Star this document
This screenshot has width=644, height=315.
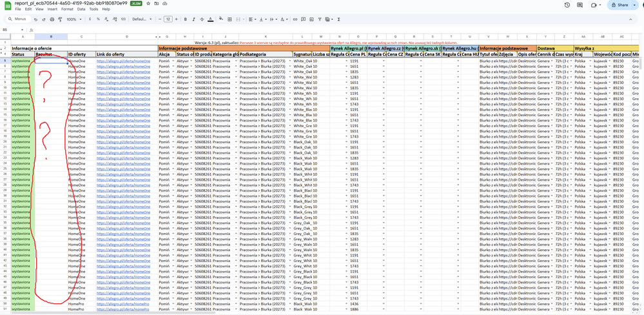point(148,3)
